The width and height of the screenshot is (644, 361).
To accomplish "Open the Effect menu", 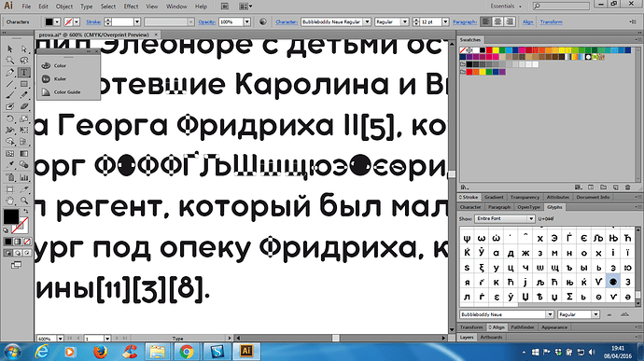I will point(131,7).
